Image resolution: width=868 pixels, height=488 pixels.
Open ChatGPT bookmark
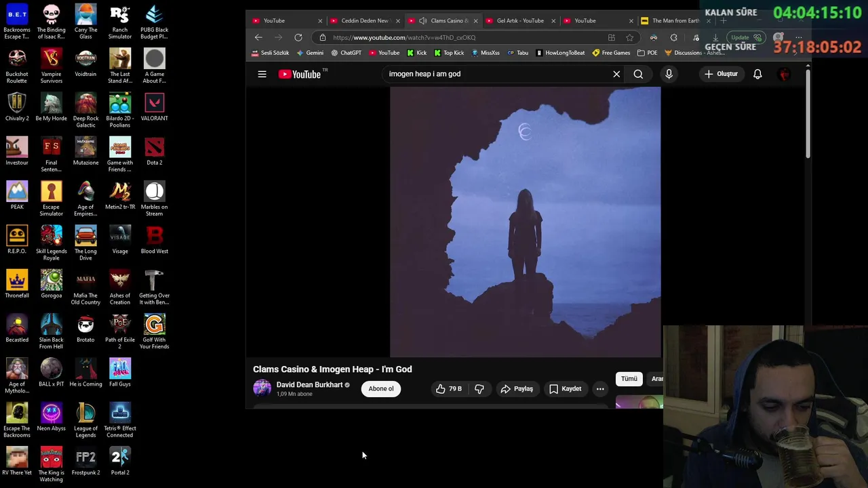pos(346,53)
